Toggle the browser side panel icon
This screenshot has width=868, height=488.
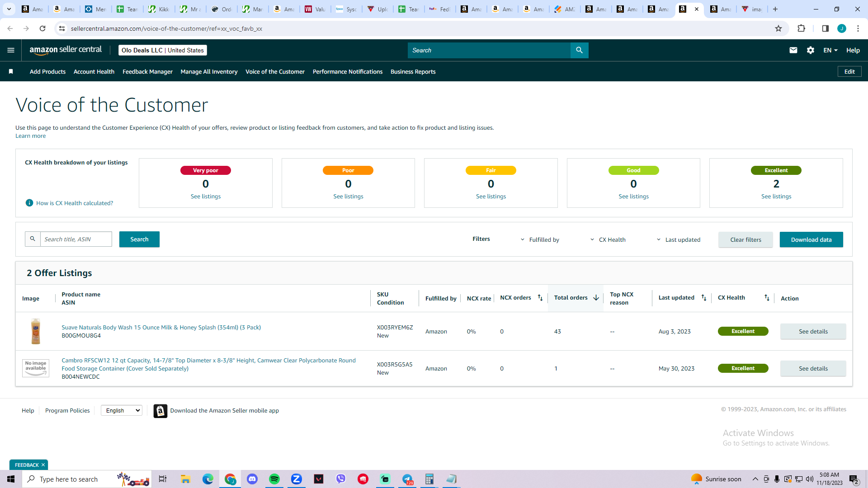[825, 28]
